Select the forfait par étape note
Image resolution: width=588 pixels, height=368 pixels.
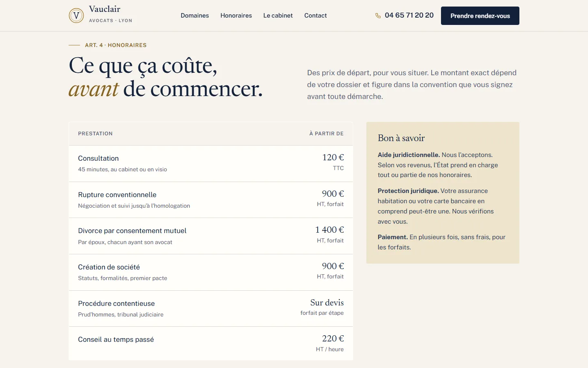point(322,313)
